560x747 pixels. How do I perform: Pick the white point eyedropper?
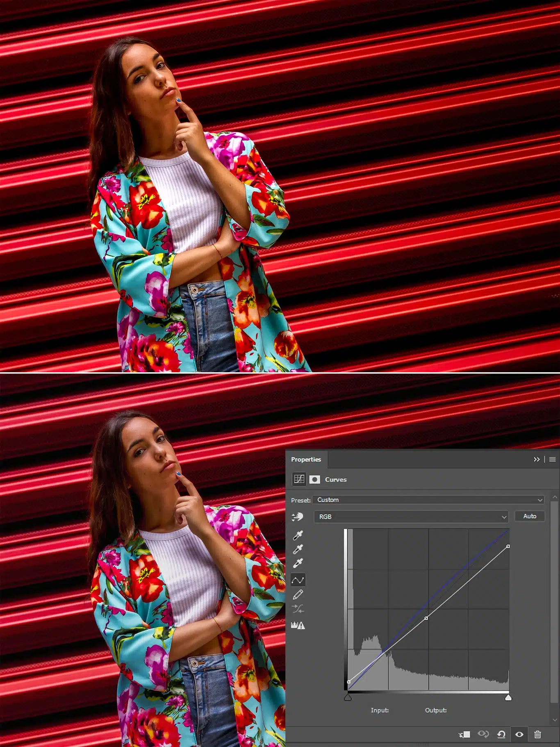[298, 563]
